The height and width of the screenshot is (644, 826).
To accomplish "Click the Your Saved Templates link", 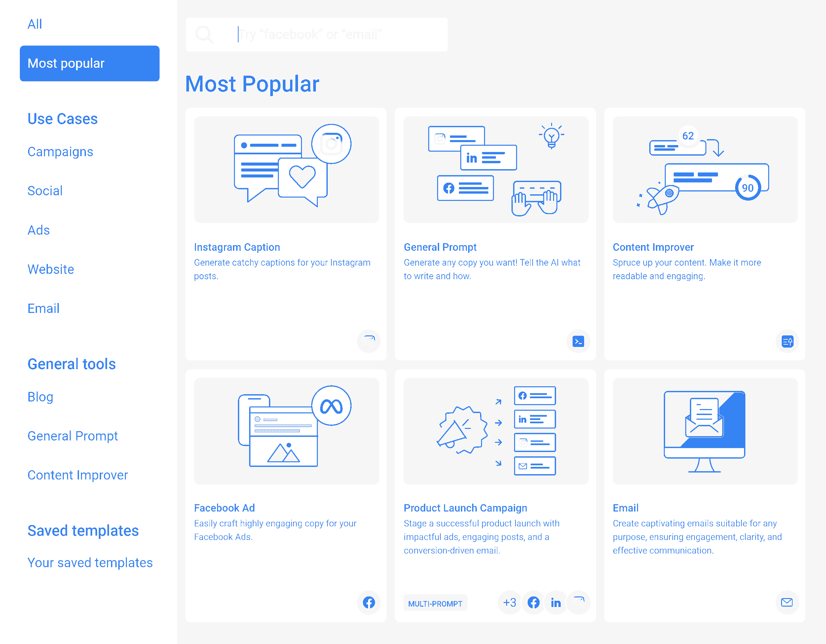I will pos(90,563).
